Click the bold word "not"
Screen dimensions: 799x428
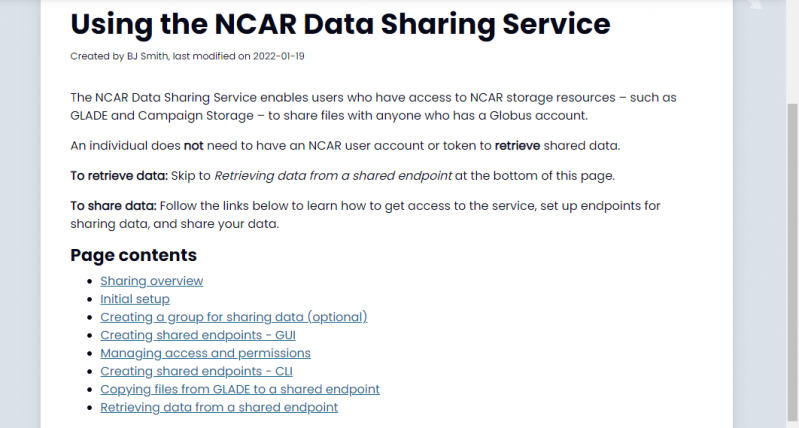tap(193, 146)
